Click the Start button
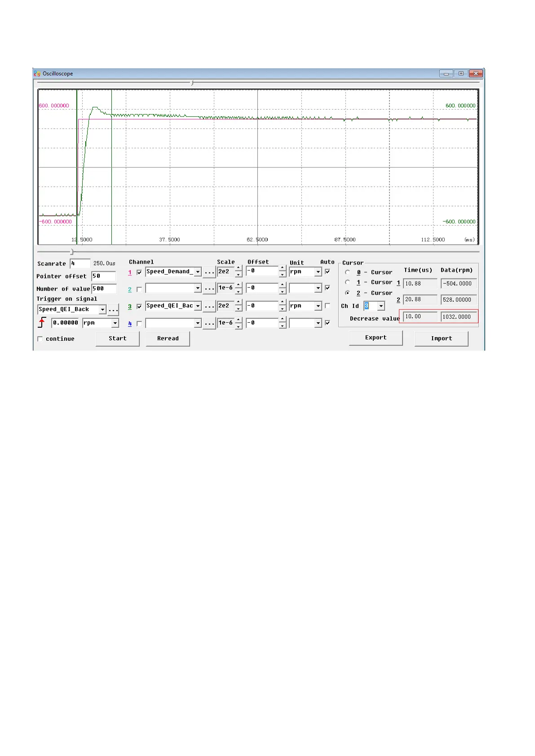This screenshot has height=756, width=535. click(118, 338)
